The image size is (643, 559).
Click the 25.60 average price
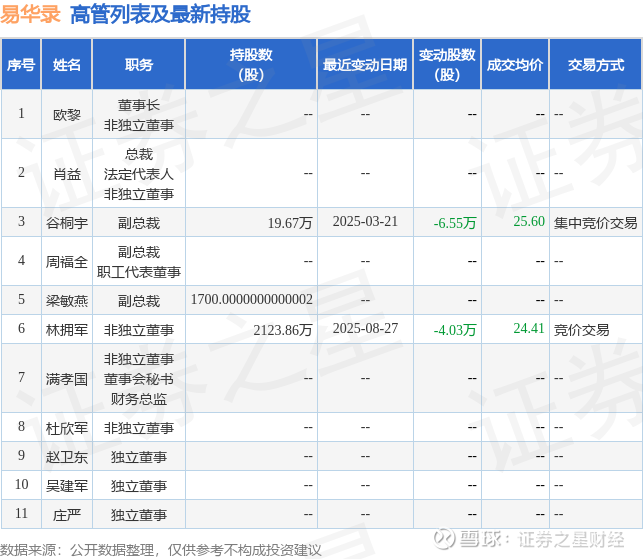pyautogui.click(x=529, y=221)
